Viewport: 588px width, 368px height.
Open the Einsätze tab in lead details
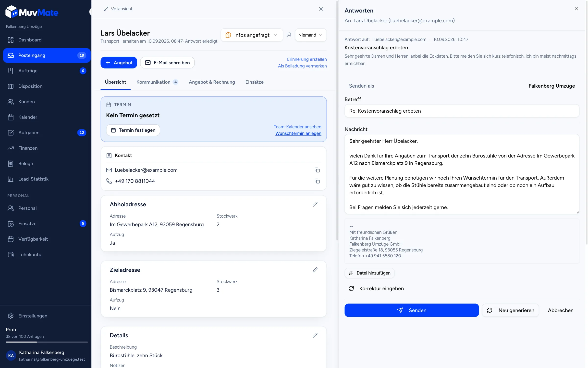tap(254, 82)
